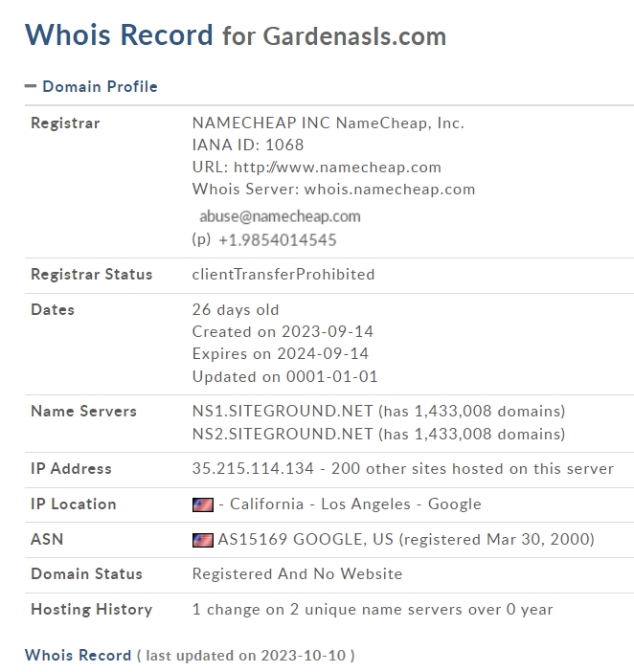The width and height of the screenshot is (634, 672).
Task: Click the phone number +1.9854014545
Action: pos(278,240)
